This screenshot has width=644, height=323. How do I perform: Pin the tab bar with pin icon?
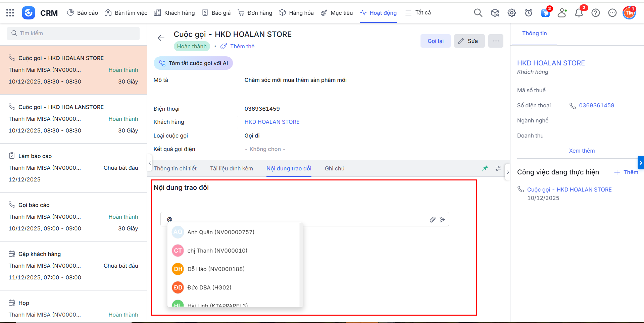coord(485,168)
